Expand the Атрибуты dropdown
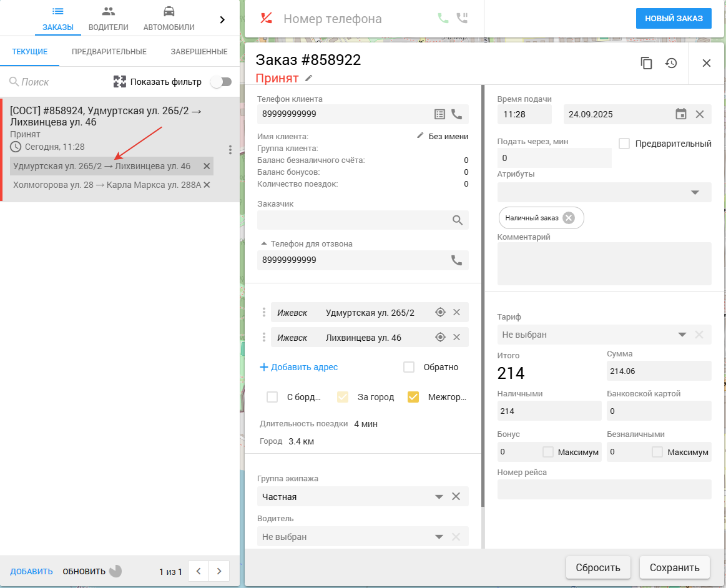The image size is (726, 588). click(x=695, y=192)
